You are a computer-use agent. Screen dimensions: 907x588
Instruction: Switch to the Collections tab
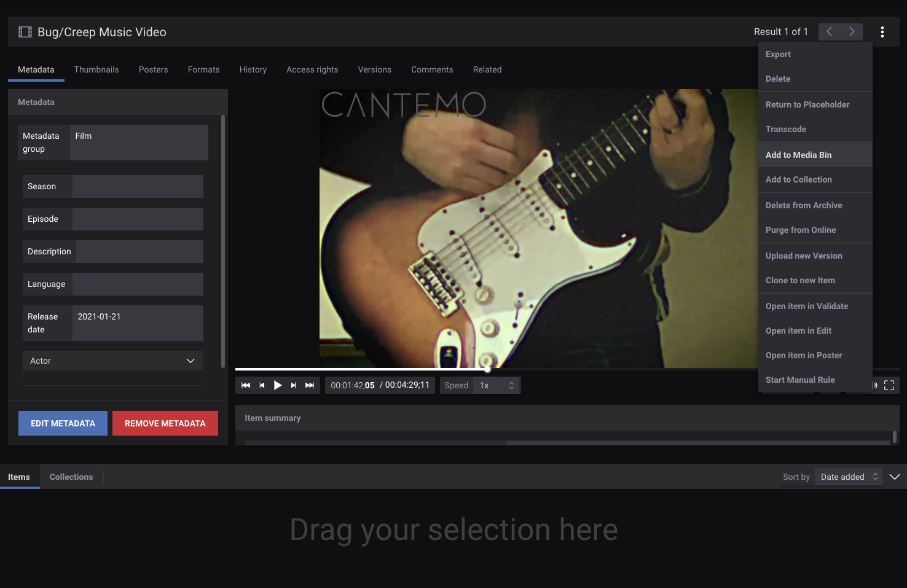[71, 477]
